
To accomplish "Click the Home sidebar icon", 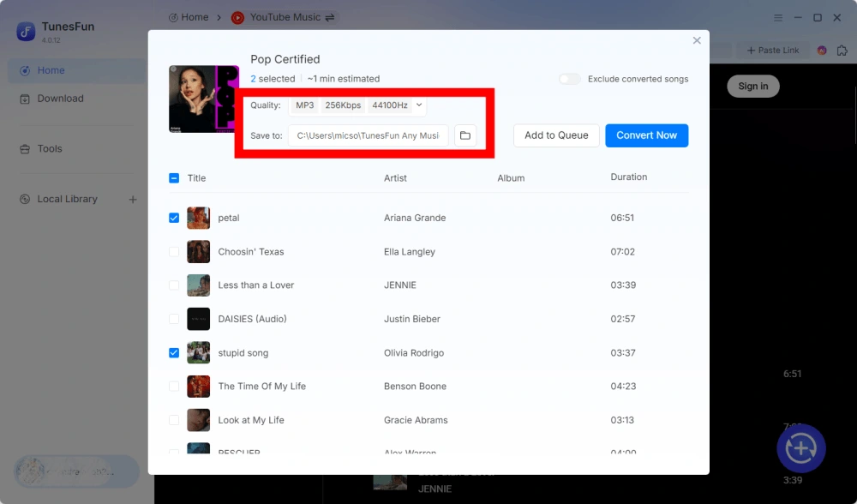I will (25, 70).
